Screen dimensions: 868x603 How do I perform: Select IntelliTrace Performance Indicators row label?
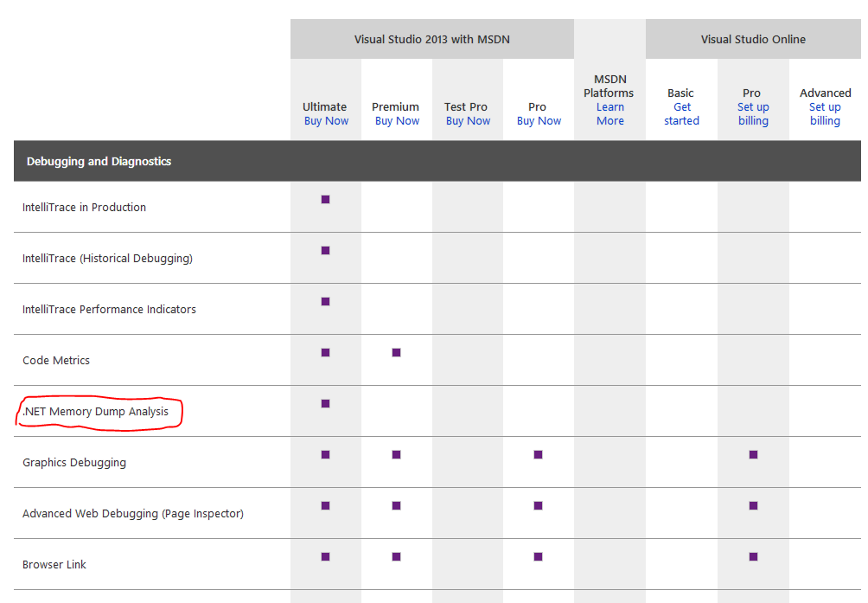109,309
